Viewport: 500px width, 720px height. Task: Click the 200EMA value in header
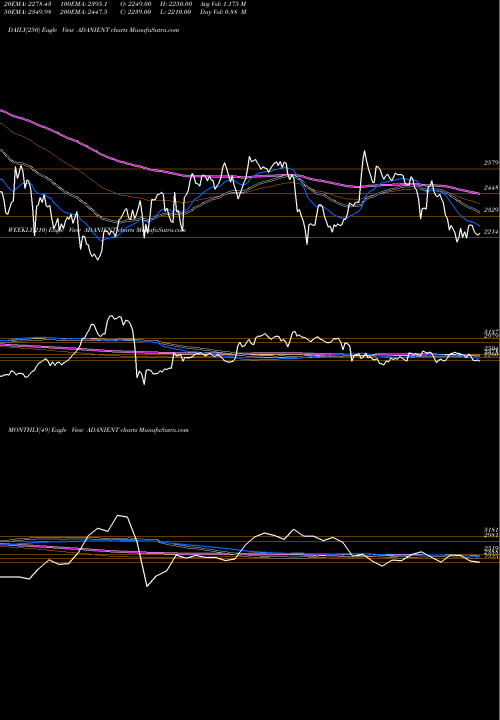pyautogui.click(x=84, y=11)
